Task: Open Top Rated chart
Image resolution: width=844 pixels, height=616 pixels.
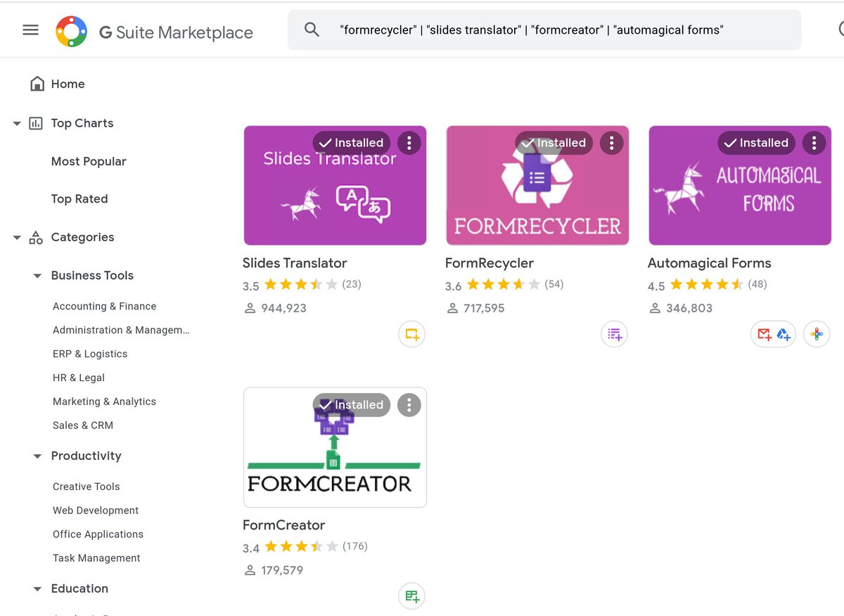Action: (x=79, y=199)
